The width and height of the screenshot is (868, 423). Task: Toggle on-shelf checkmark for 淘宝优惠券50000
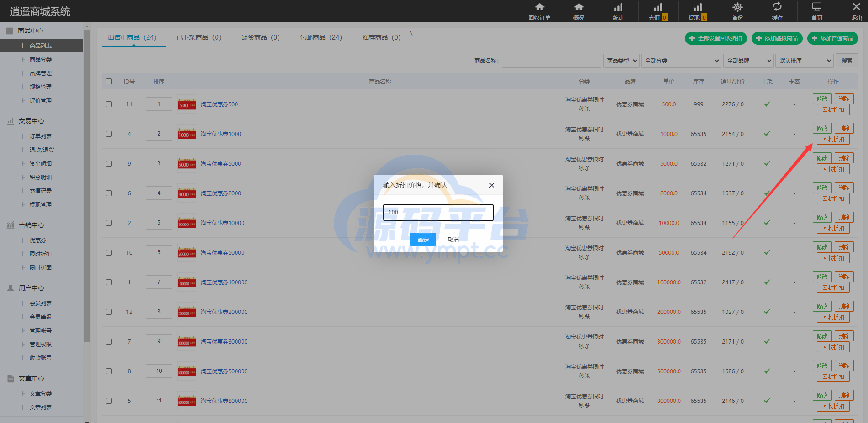point(767,252)
